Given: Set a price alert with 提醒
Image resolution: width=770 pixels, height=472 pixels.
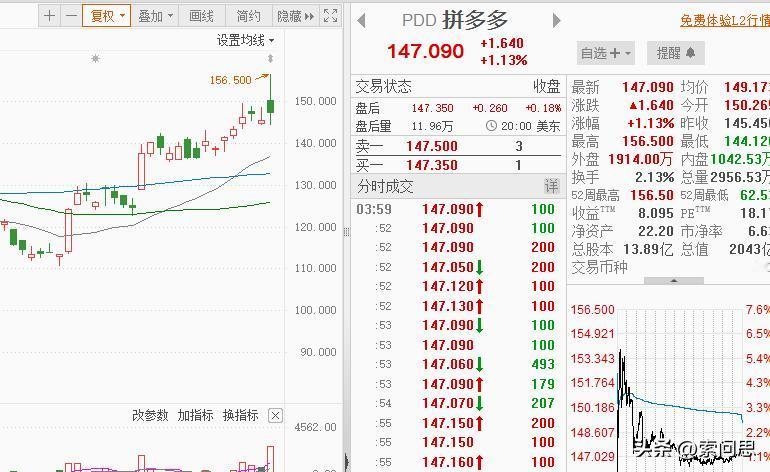Looking at the screenshot, I should (676, 53).
